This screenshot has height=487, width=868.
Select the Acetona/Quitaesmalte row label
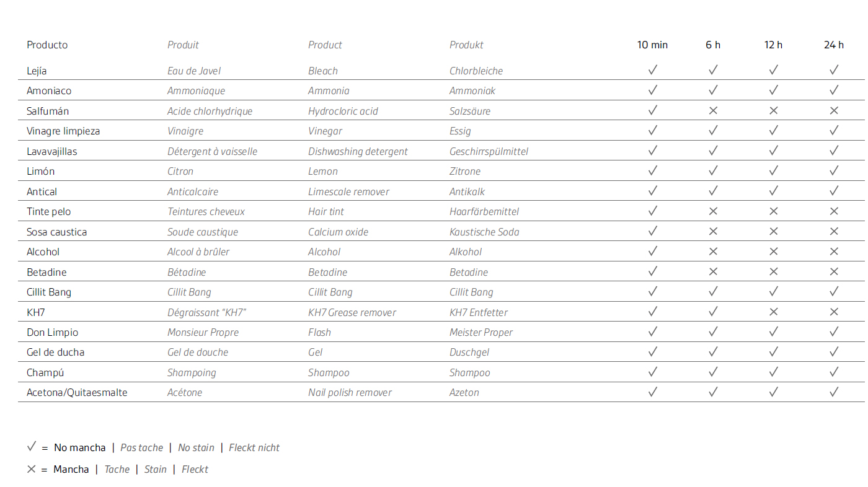(x=77, y=392)
